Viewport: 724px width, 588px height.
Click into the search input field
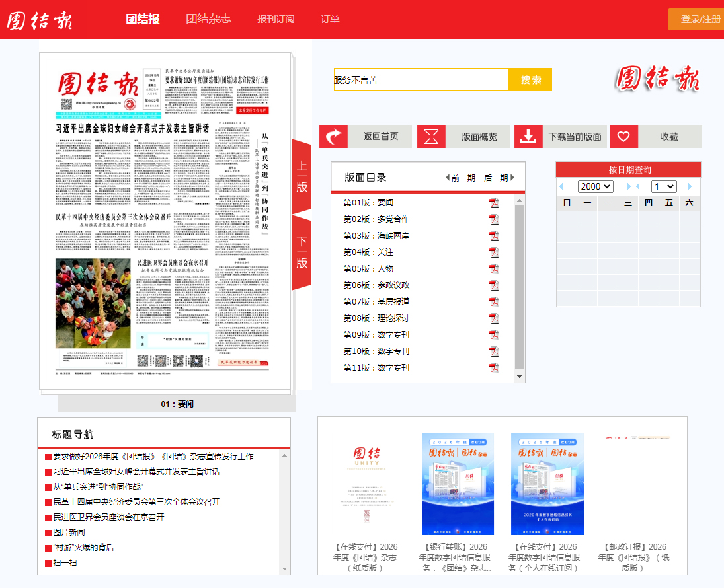[x=421, y=80]
